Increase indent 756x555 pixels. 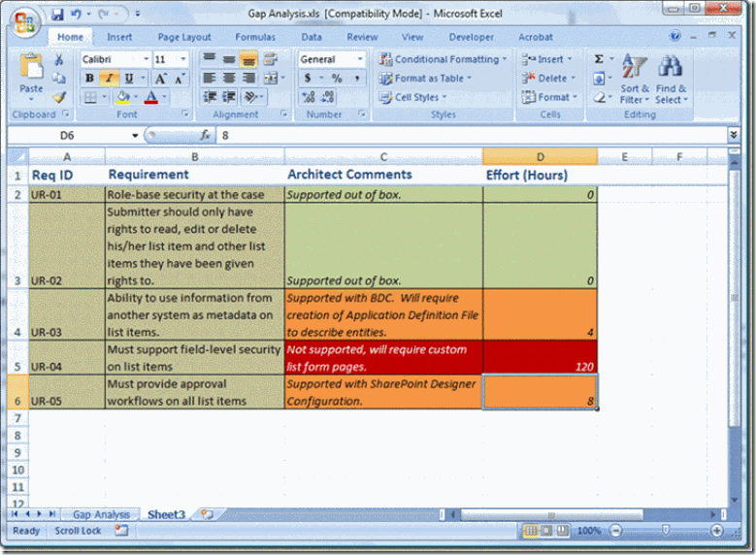(229, 97)
